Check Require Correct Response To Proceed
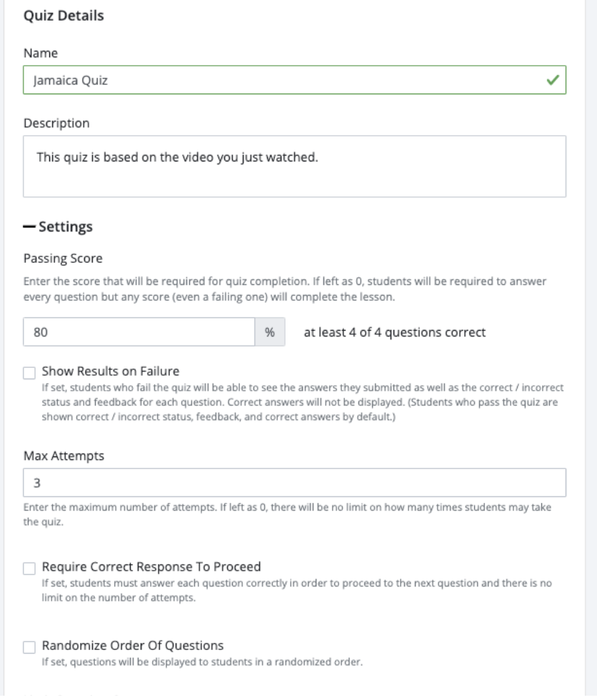Viewport: 597px width, 700px height. click(x=29, y=569)
